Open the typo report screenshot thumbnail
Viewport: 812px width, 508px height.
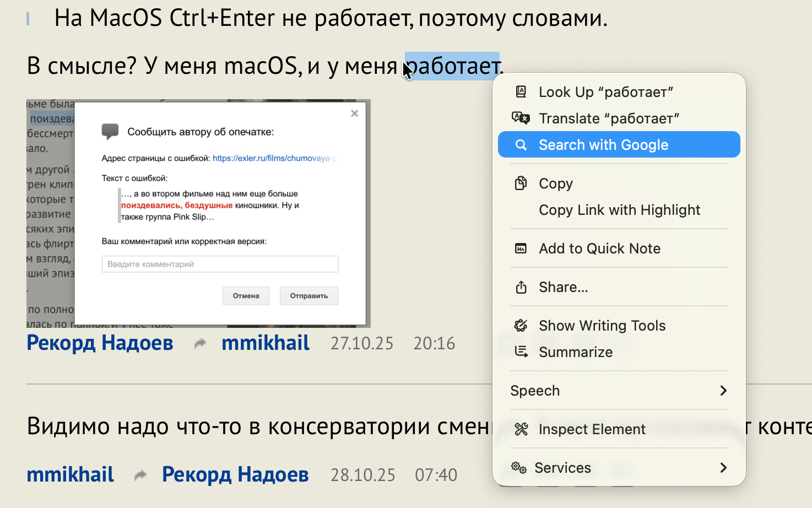click(198, 213)
